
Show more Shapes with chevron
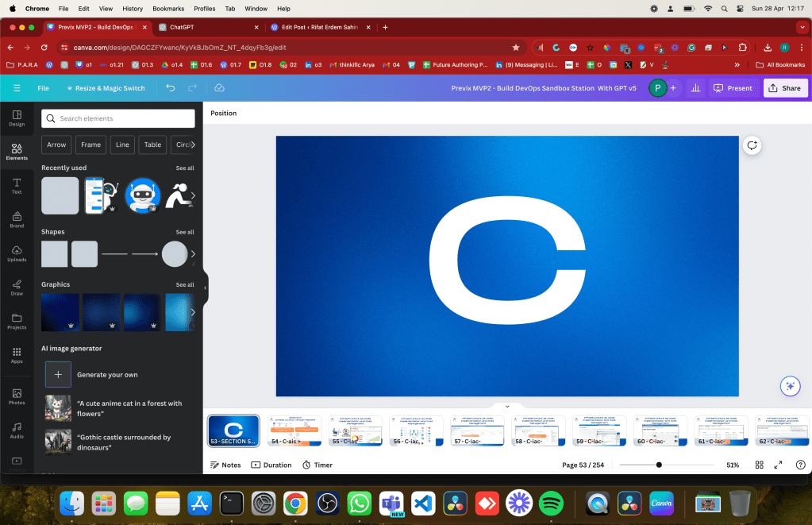pos(193,254)
